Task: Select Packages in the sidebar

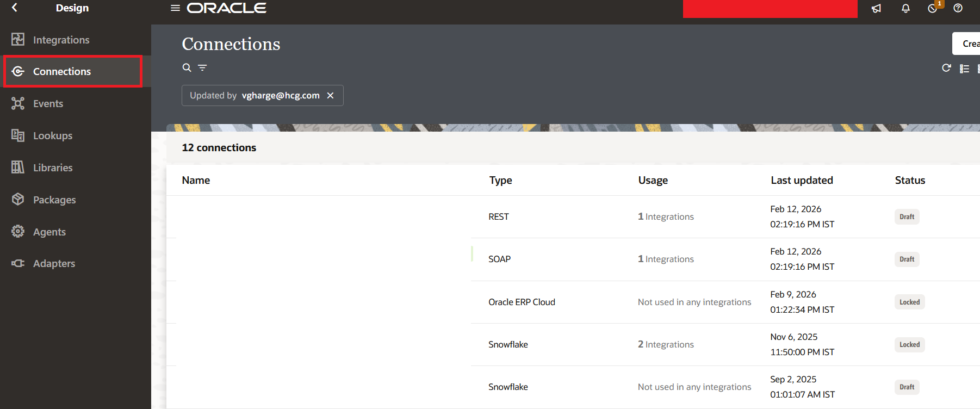Action: (x=54, y=200)
